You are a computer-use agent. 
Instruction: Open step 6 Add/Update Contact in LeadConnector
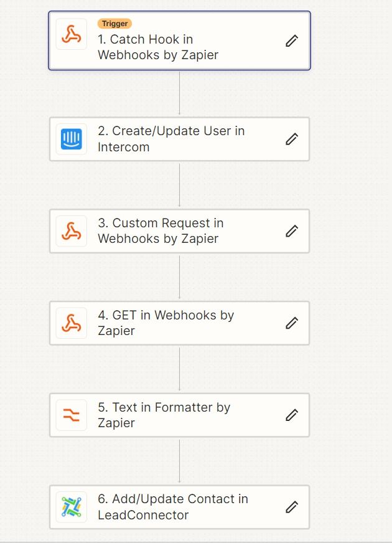(x=179, y=507)
